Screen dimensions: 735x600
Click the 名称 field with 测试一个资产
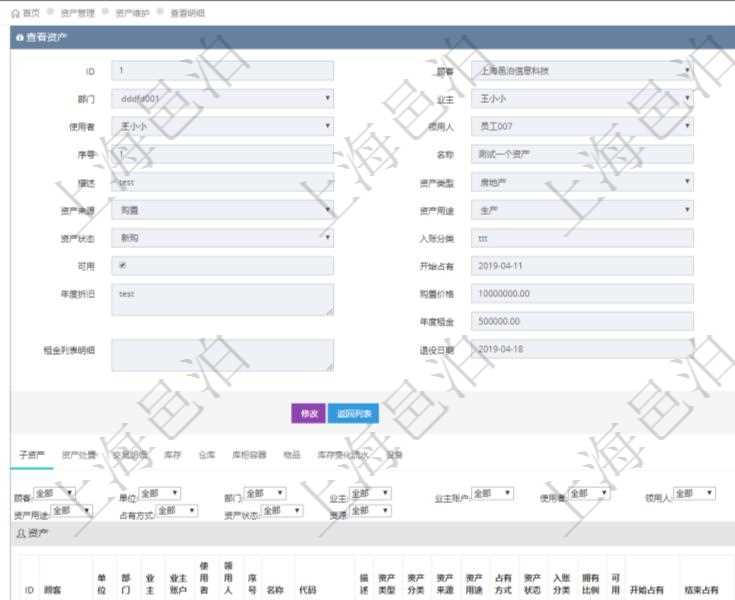point(582,155)
